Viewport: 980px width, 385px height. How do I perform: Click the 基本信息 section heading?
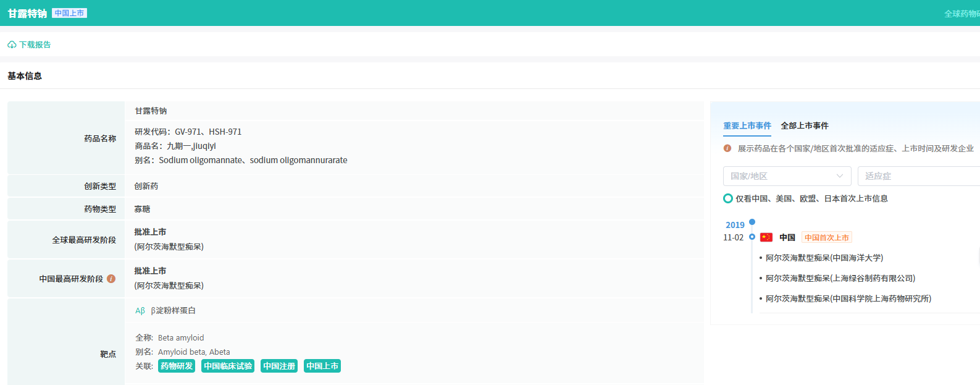pos(25,76)
